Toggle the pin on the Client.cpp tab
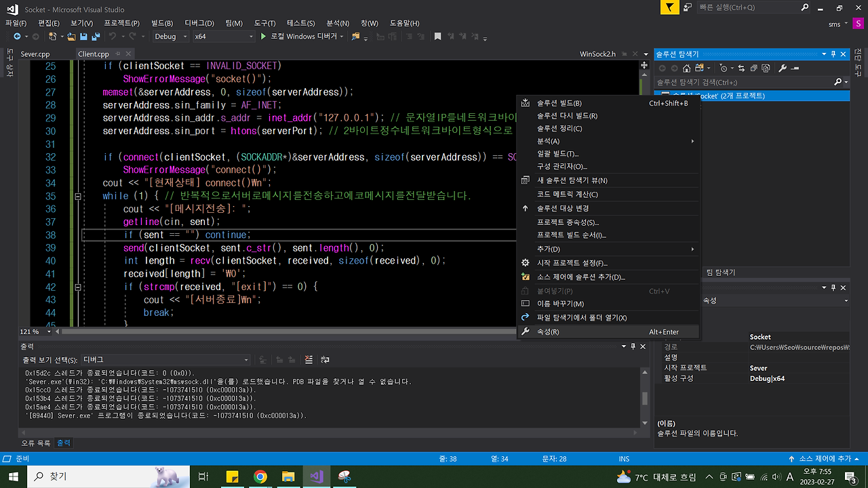This screenshot has height=488, width=868. (x=118, y=54)
